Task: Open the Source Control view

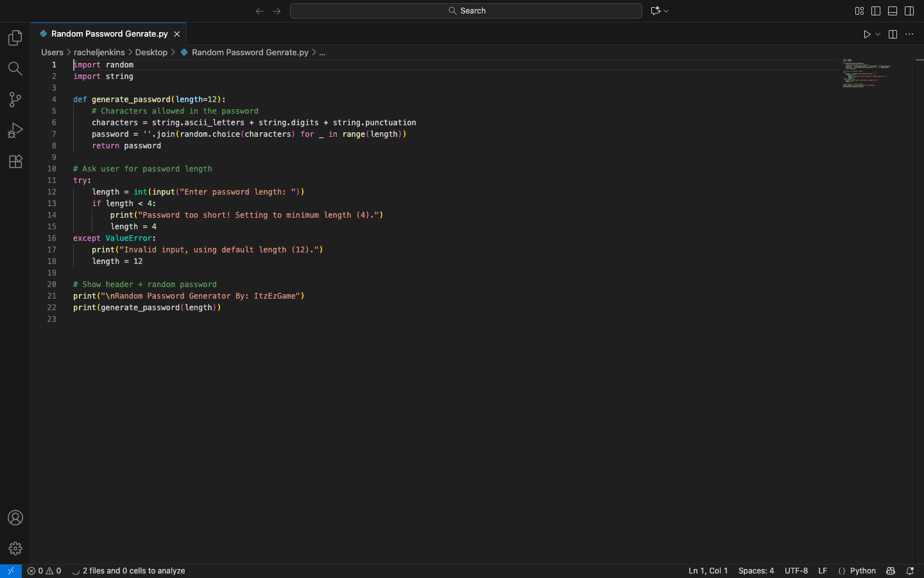Action: (x=15, y=100)
